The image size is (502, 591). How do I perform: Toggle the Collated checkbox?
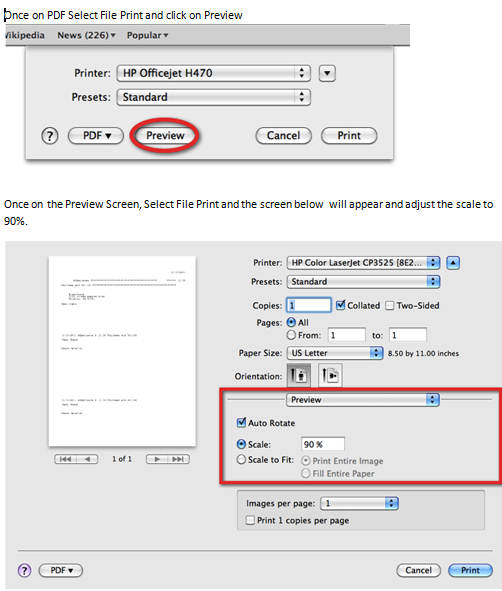340,305
